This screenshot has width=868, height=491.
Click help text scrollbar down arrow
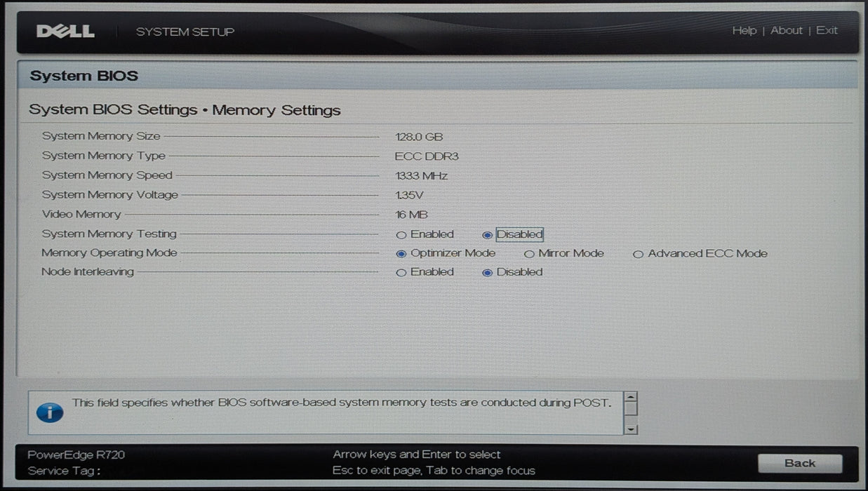pos(631,429)
